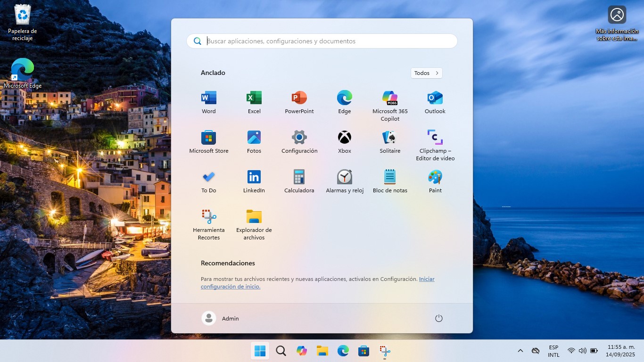The width and height of the screenshot is (644, 362).
Task: Open Copilot from the taskbar
Action: [x=301, y=351]
